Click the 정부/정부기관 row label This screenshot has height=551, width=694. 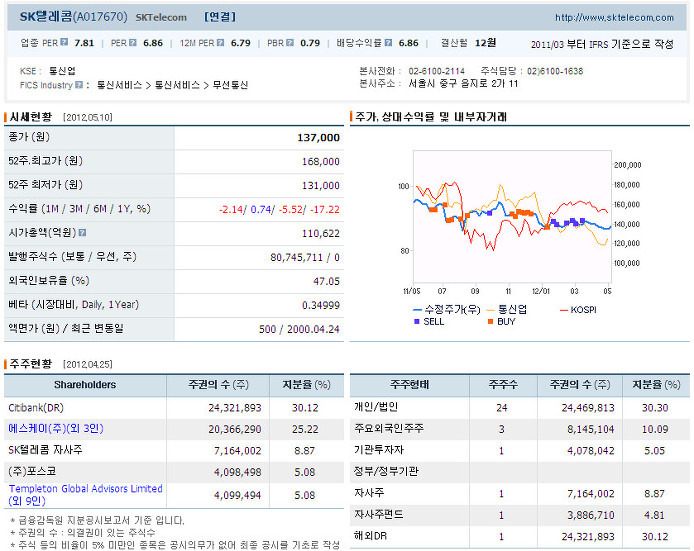386,471
